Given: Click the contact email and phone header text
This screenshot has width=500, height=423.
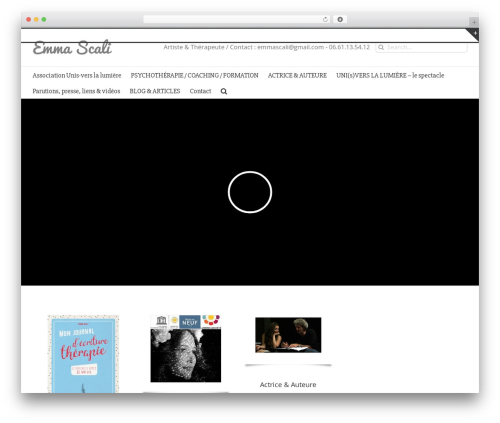Looking at the screenshot, I should [x=266, y=47].
